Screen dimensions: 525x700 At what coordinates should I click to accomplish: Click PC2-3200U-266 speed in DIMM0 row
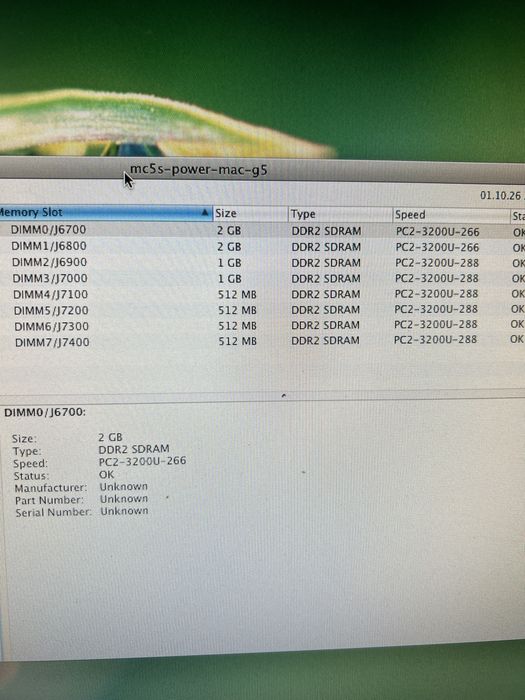coord(438,232)
